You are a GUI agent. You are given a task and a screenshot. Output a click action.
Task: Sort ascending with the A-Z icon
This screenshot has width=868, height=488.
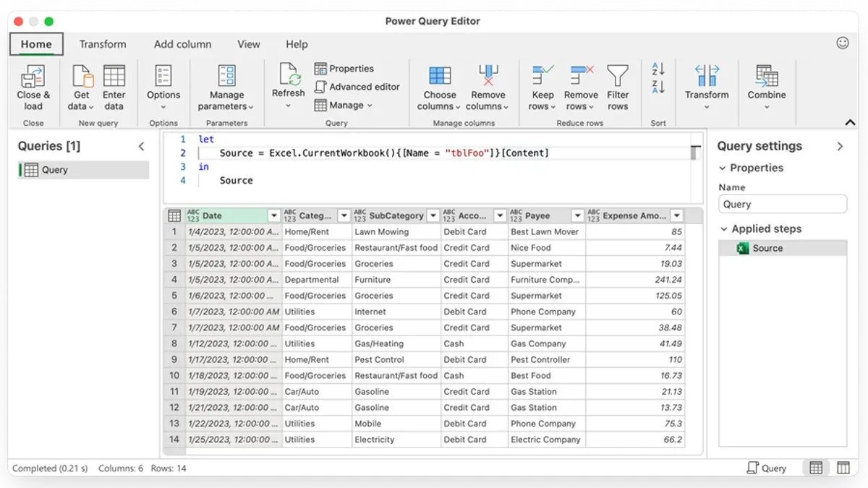tap(658, 69)
